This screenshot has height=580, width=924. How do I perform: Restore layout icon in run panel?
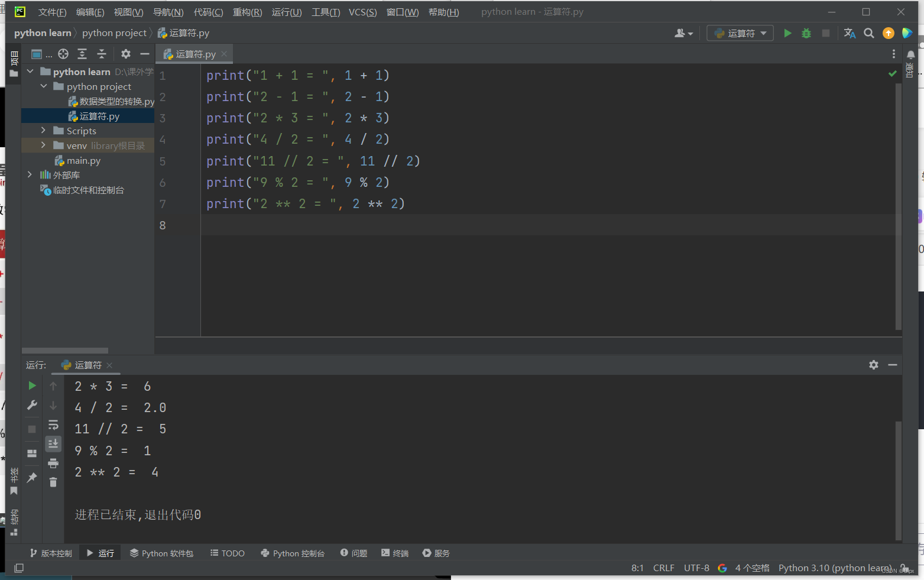pyautogui.click(x=32, y=453)
